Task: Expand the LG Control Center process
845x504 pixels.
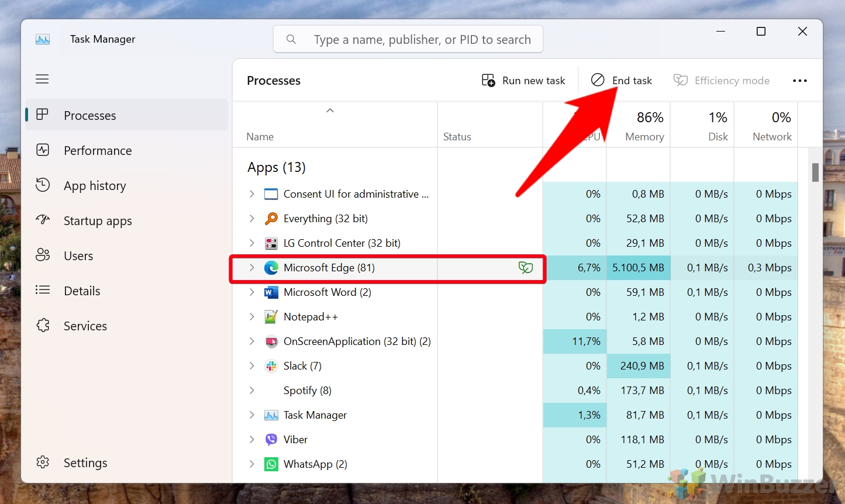Action: 251,243
